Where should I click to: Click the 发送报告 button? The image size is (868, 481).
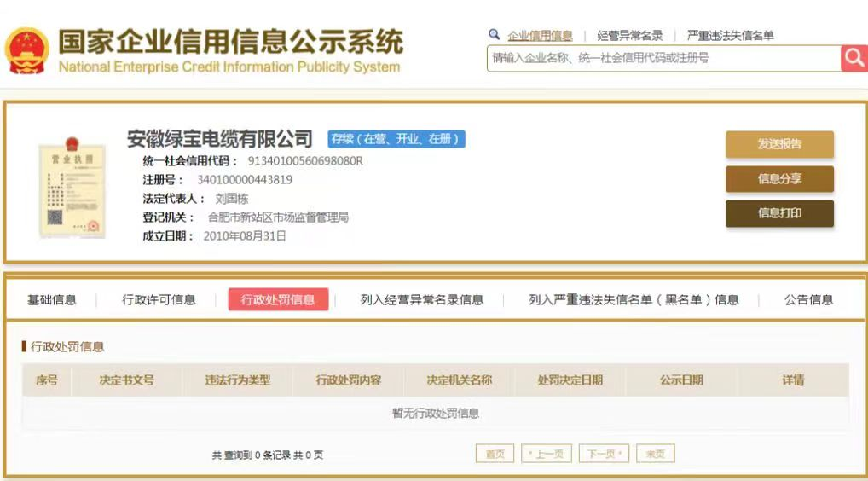point(779,144)
